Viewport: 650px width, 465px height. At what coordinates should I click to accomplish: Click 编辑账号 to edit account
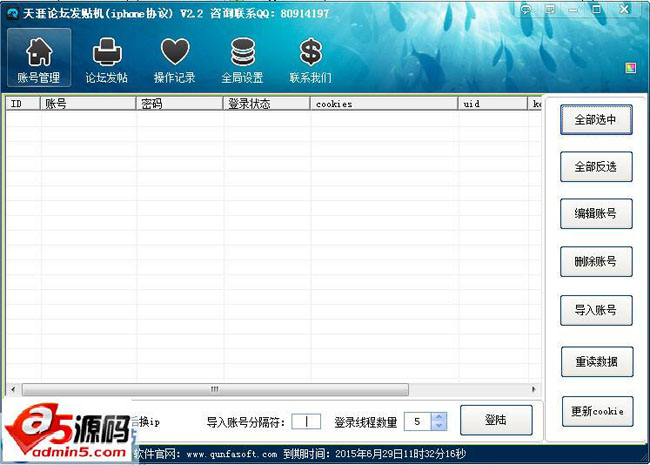pos(596,213)
